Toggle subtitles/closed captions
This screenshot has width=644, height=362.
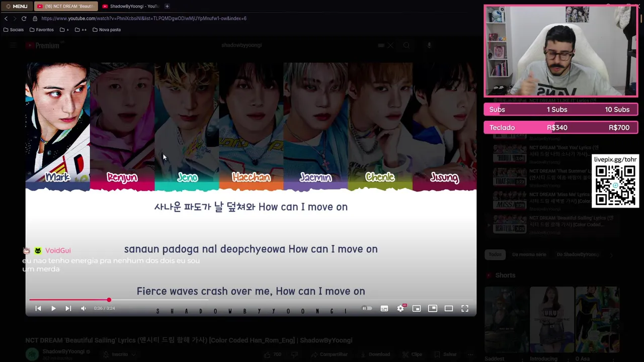coord(384,308)
